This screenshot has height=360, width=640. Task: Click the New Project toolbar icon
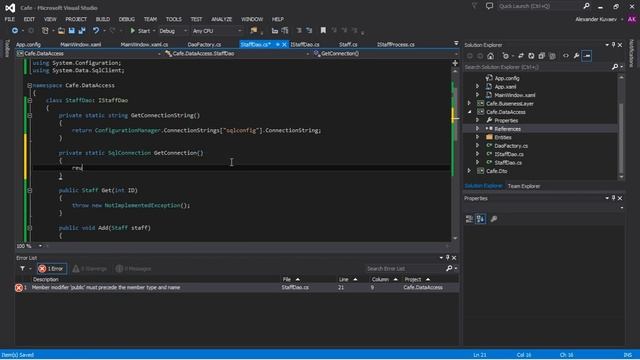[45, 31]
